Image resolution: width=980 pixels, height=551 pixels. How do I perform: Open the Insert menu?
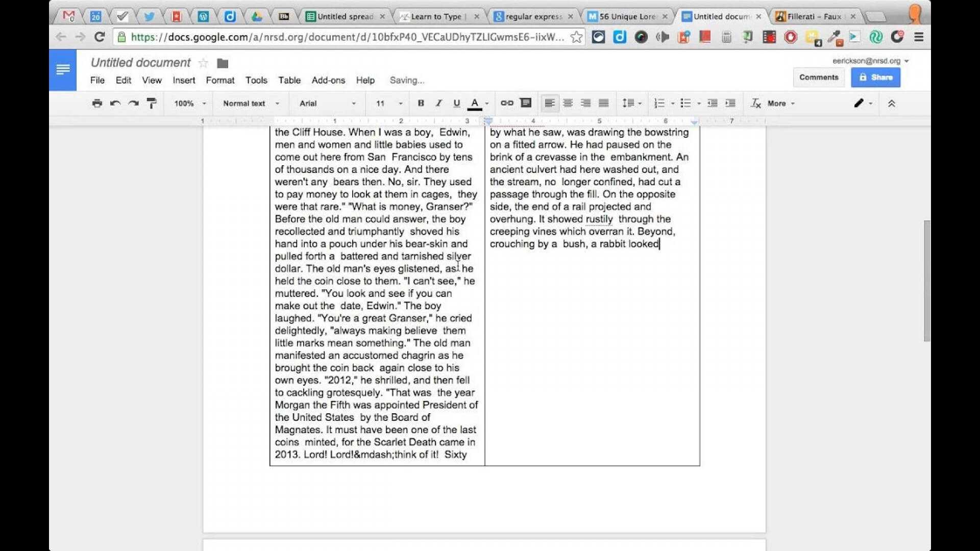click(x=184, y=80)
